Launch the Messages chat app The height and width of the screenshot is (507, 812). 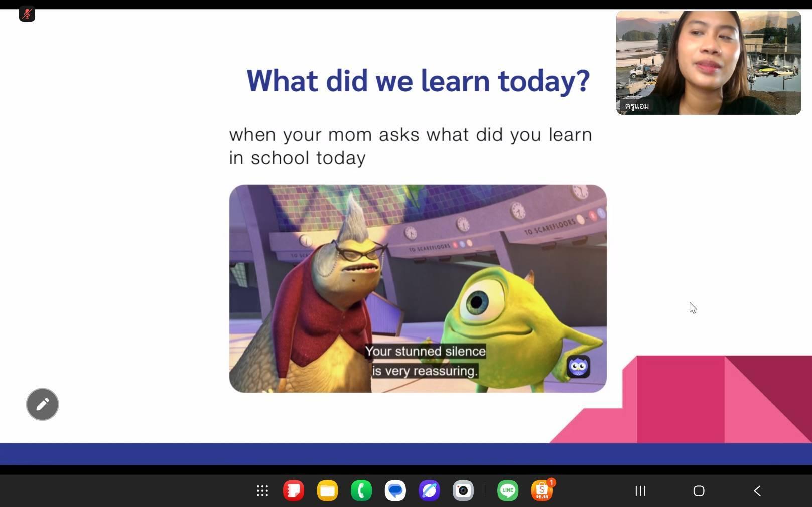pos(395,491)
